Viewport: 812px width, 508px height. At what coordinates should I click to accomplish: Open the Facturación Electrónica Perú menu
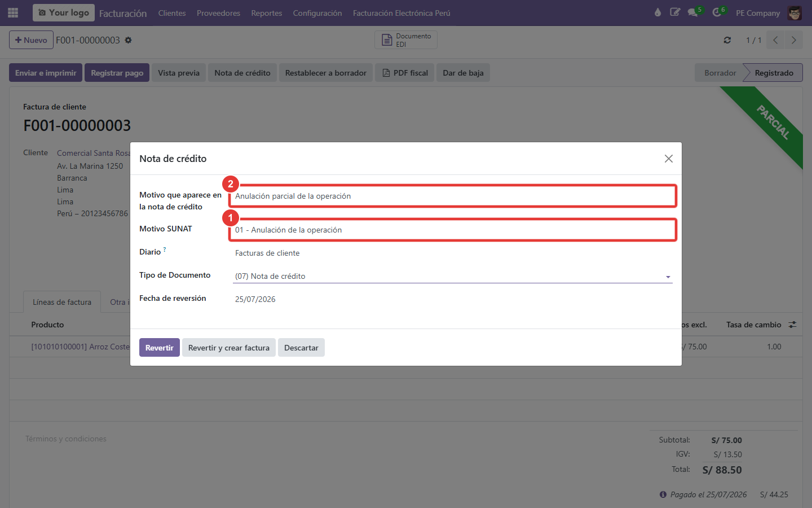pos(401,13)
